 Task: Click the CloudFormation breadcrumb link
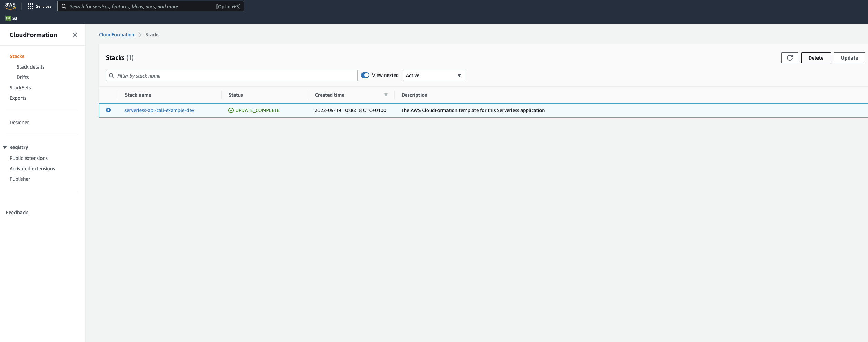117,35
